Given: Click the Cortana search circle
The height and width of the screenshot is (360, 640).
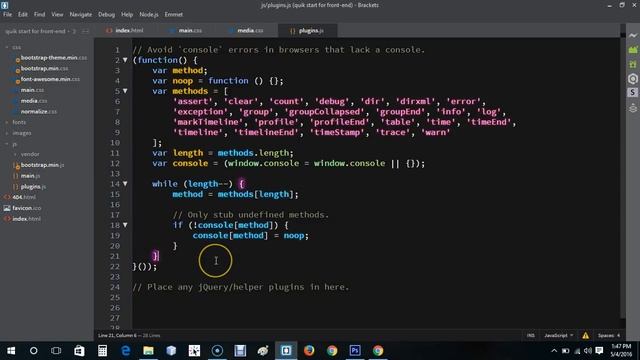Looking at the screenshot, I should pyautogui.click(x=33, y=351).
